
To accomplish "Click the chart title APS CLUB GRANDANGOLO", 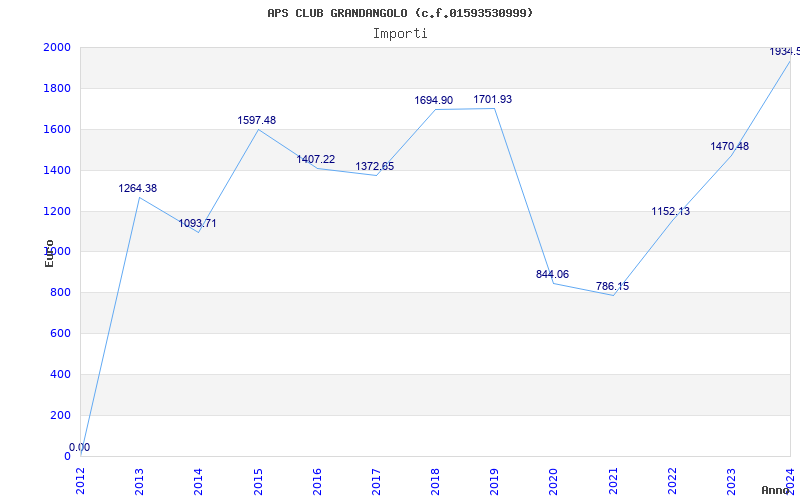I will click(400, 13).
